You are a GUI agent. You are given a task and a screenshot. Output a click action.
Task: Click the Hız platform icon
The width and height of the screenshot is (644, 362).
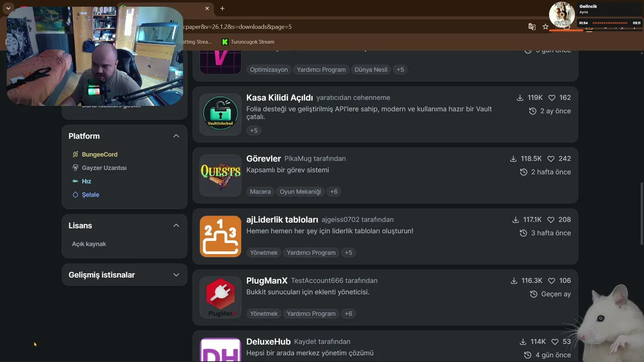point(75,181)
